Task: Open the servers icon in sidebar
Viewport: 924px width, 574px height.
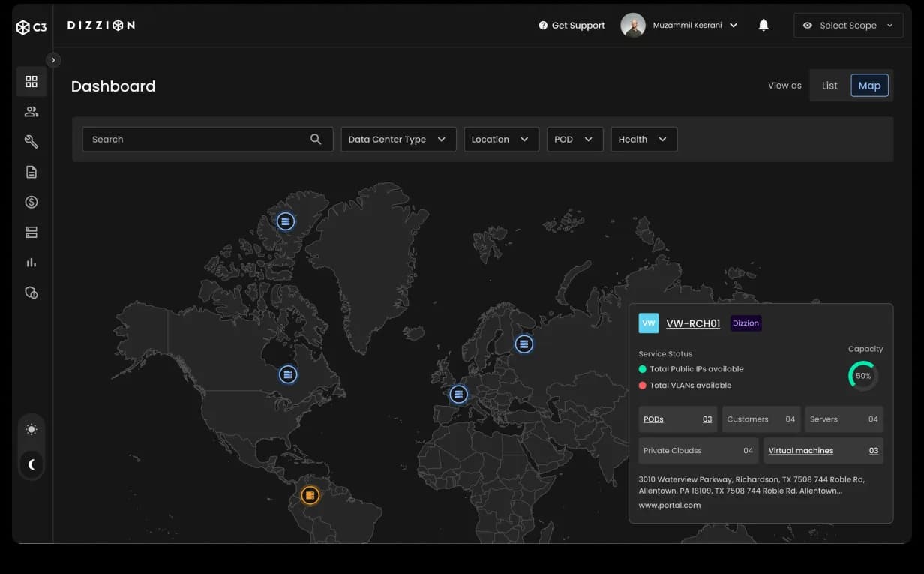Action: (x=31, y=233)
